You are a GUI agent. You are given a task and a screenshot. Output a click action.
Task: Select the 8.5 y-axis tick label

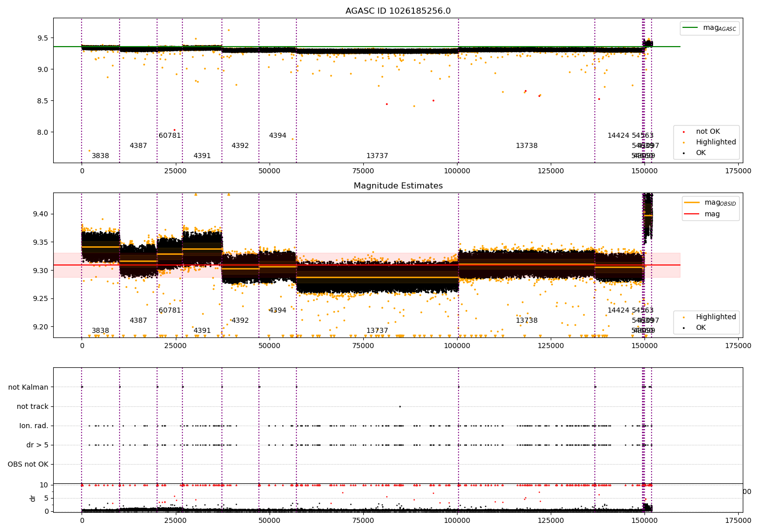click(43, 101)
